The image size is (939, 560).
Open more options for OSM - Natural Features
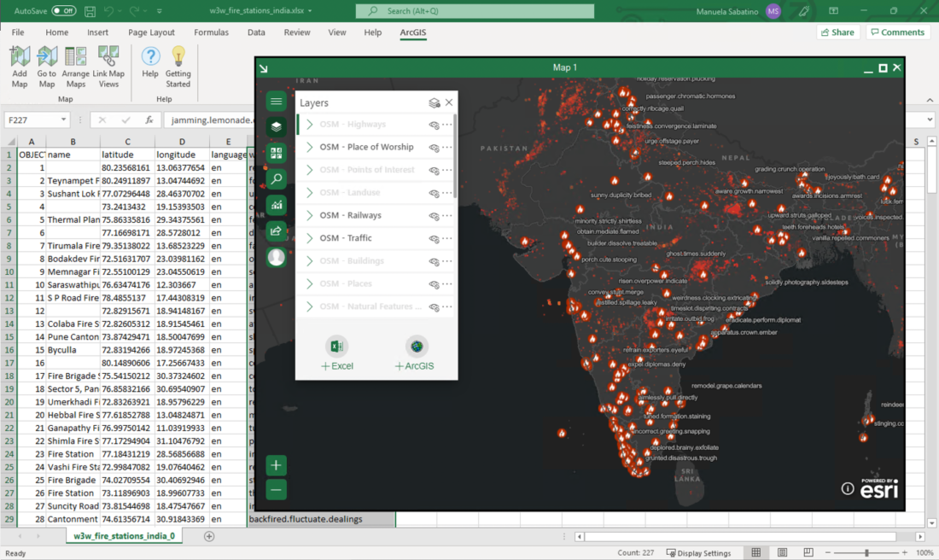pos(447,306)
